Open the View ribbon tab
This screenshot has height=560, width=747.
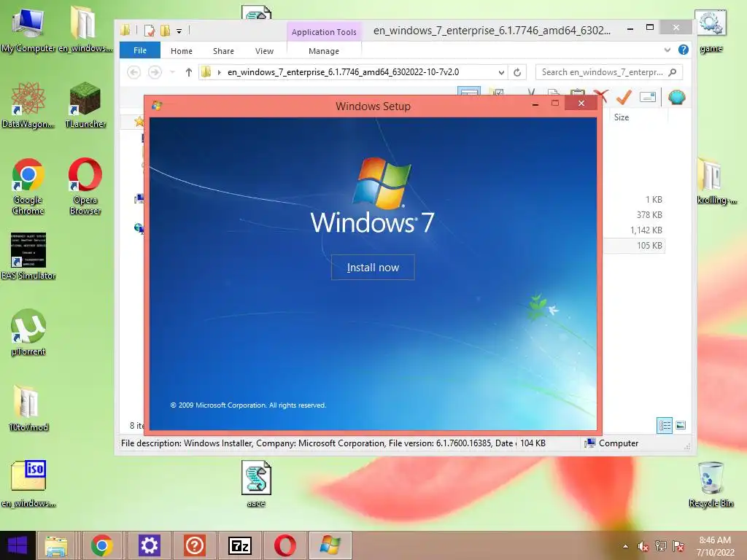coord(264,51)
